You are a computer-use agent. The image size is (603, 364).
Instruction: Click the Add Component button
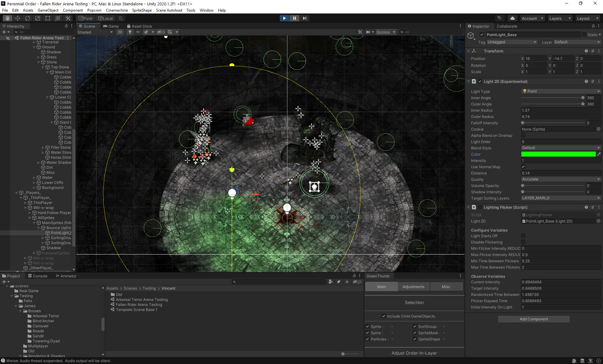pos(533,319)
